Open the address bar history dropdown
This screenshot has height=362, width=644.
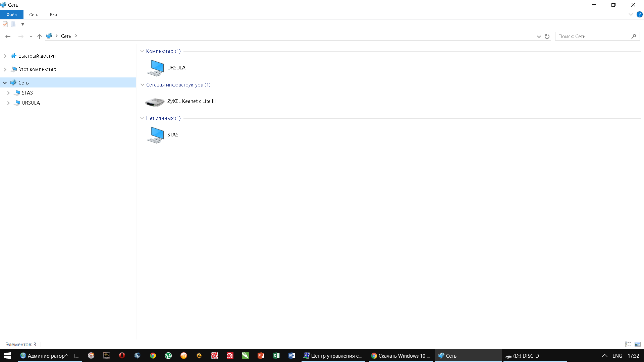(539, 36)
